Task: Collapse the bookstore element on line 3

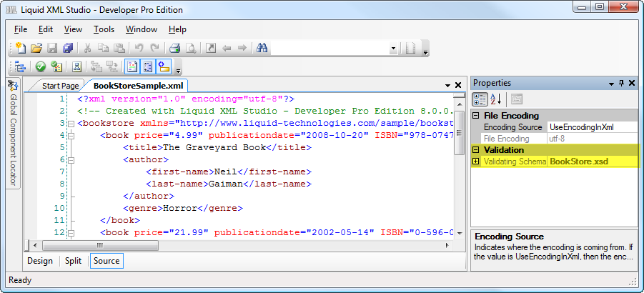Action: [71, 124]
